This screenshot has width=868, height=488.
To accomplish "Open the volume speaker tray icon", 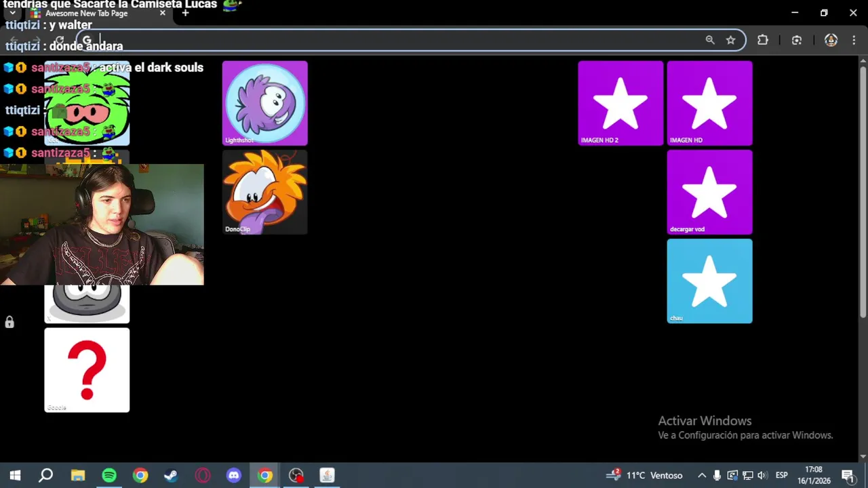I will [x=762, y=475].
